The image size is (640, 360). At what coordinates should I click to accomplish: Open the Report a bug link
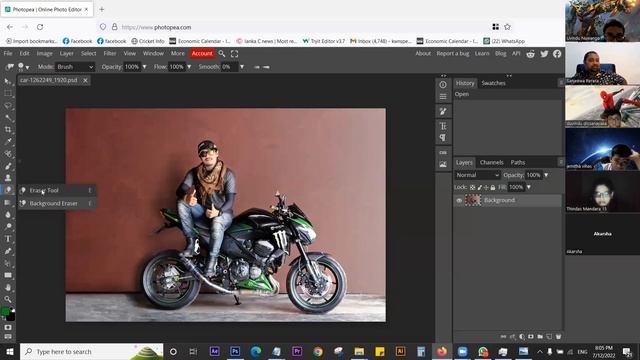(x=453, y=53)
